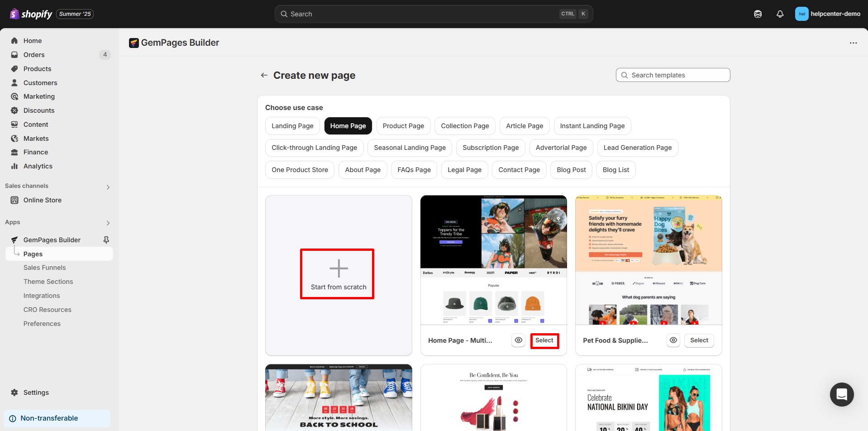Switch to the Collection Page use case
Image resolution: width=868 pixels, height=431 pixels.
click(x=465, y=125)
